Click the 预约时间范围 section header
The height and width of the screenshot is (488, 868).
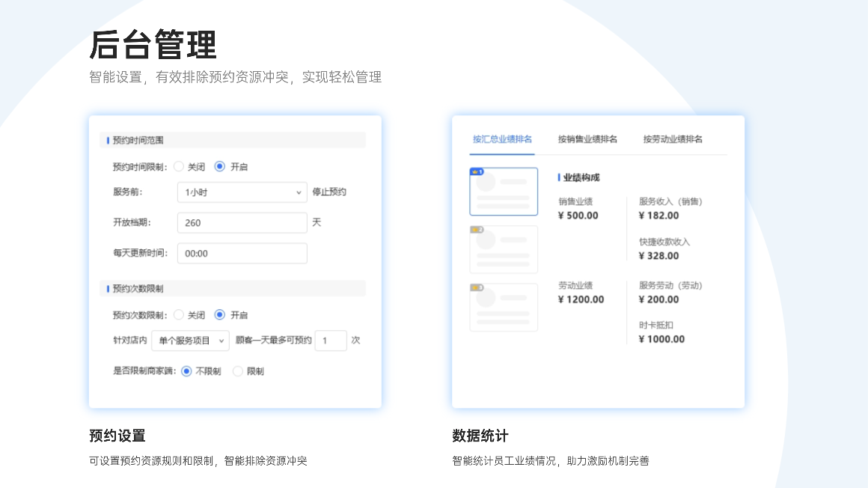233,140
